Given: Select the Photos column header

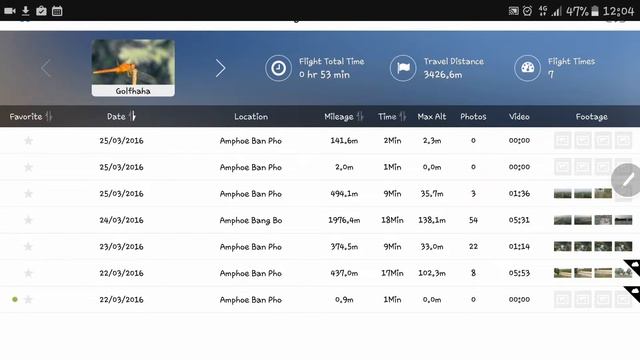Looking at the screenshot, I should point(473,116).
